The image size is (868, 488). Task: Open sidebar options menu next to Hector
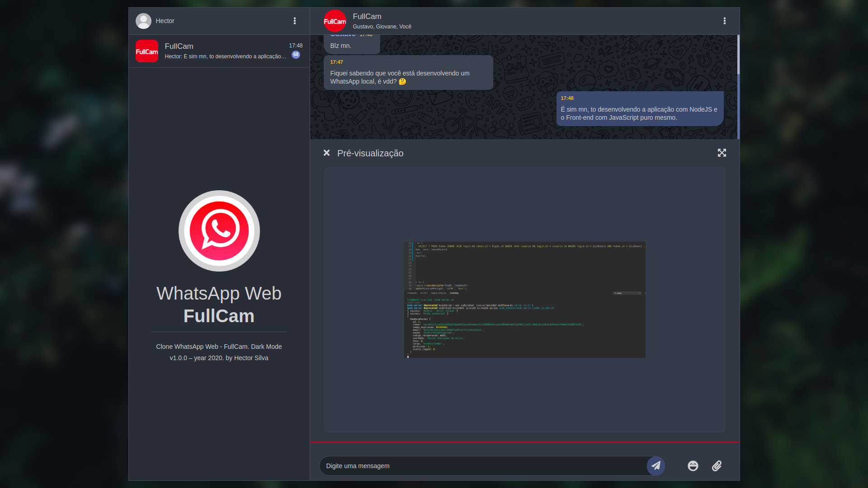point(295,21)
